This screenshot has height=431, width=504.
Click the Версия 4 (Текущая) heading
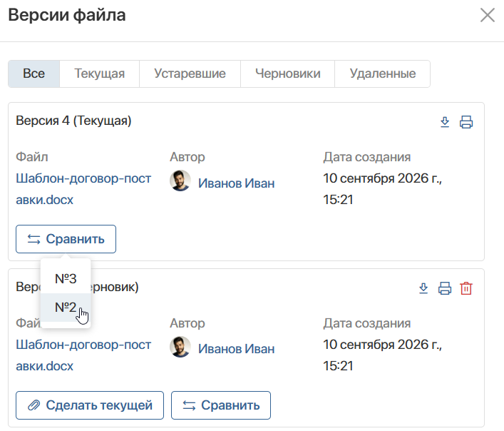[x=73, y=121]
